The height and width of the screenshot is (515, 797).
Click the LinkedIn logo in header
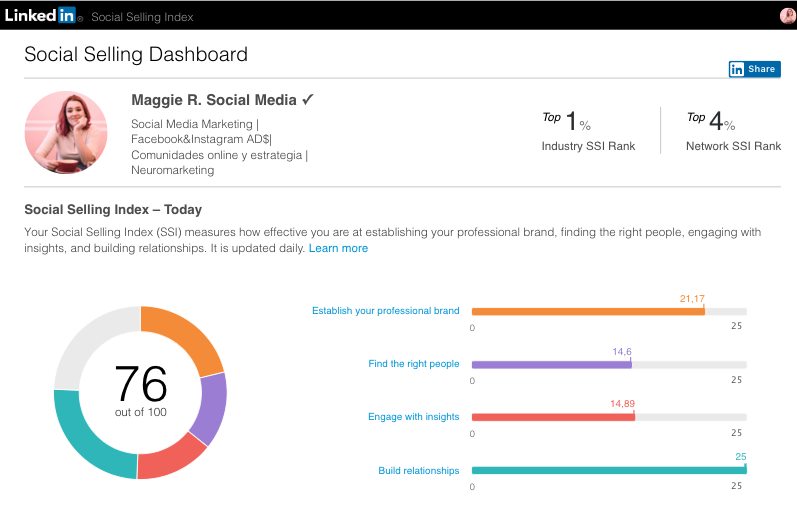[43, 15]
